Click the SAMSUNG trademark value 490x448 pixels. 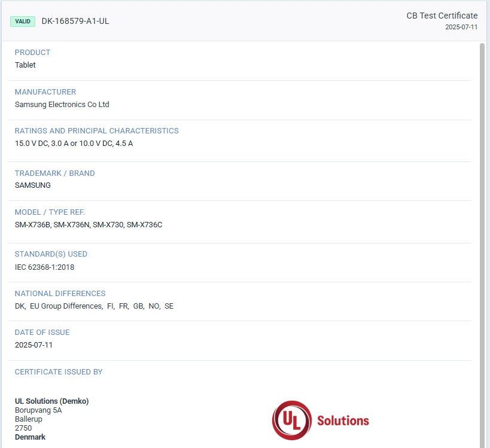point(33,185)
